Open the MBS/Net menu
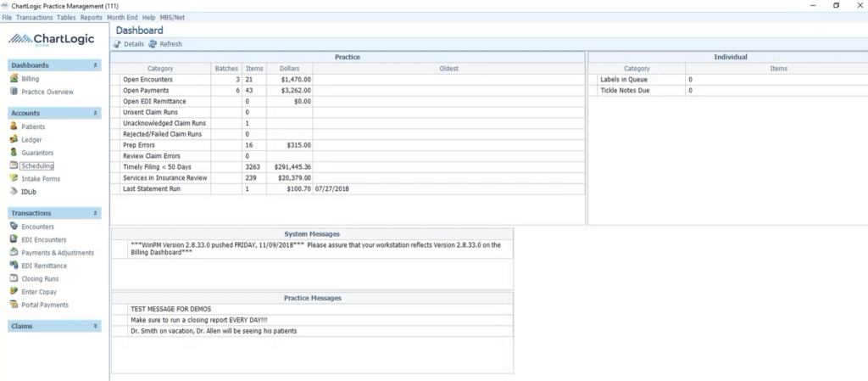The image size is (868, 381). [x=172, y=18]
